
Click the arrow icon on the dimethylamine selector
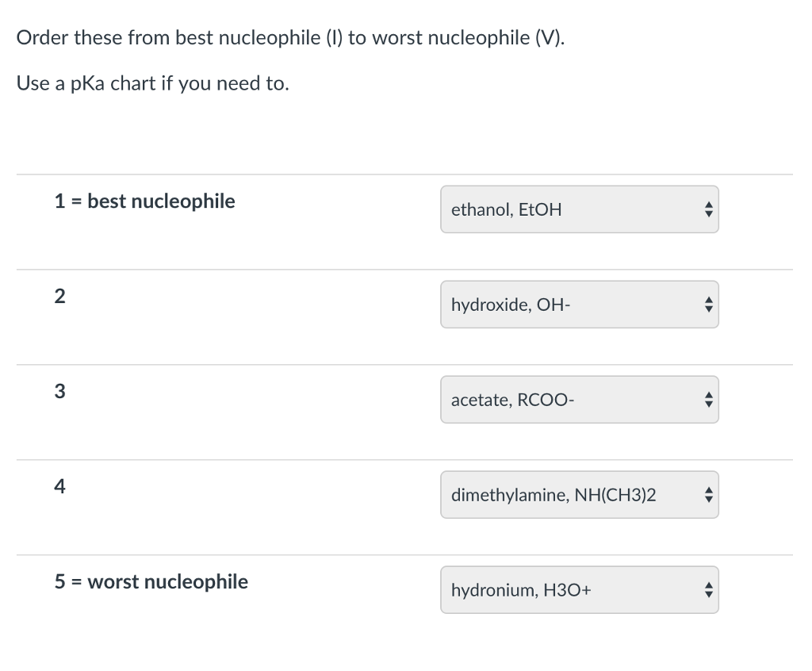[x=708, y=494]
